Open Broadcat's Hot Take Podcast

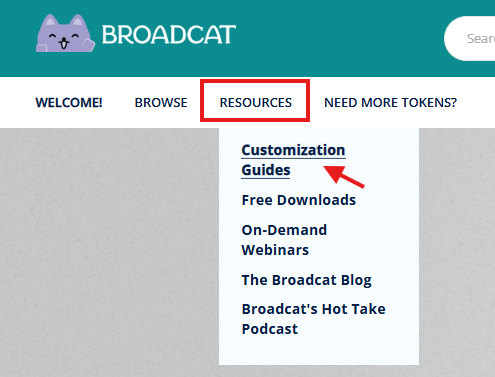pos(313,319)
